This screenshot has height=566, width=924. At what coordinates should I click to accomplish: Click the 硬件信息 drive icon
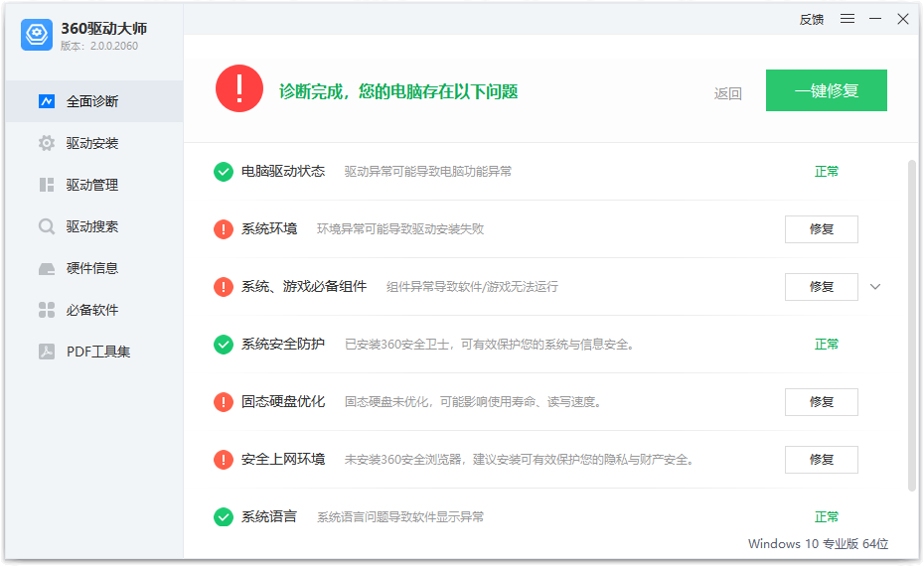coord(47,268)
